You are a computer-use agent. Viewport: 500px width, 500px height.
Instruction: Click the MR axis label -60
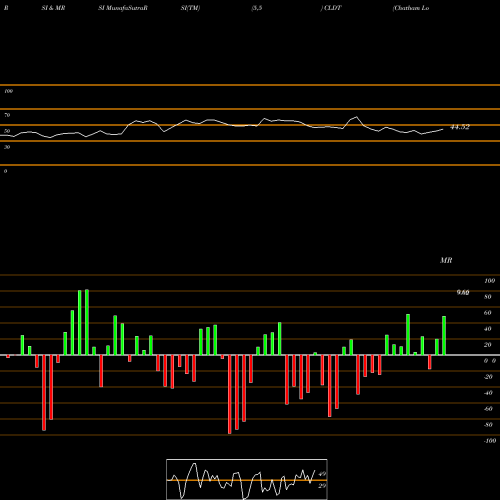tap(488, 409)
